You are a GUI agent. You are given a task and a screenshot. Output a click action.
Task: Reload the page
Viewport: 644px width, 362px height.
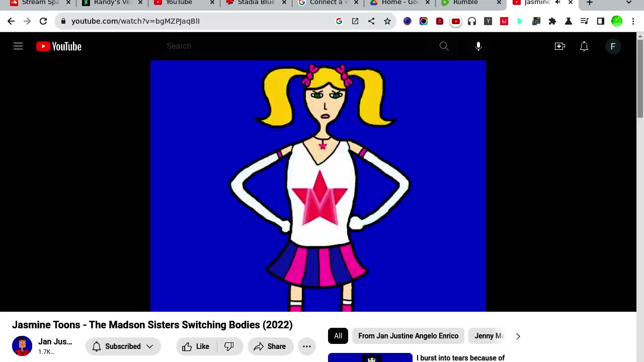pos(43,21)
